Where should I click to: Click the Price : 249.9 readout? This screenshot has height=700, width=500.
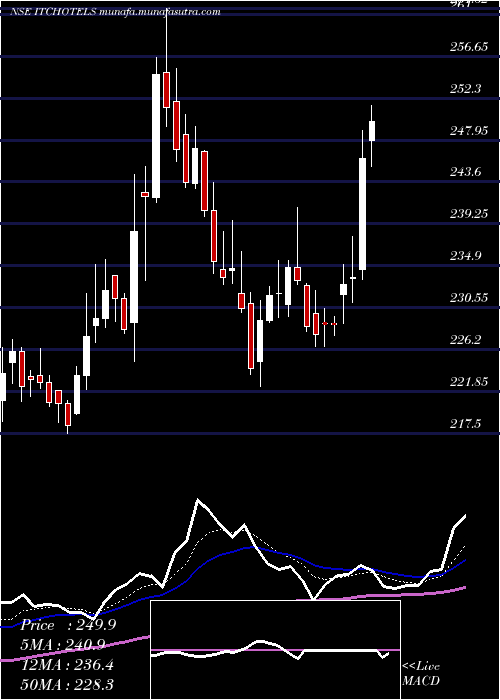[68, 625]
